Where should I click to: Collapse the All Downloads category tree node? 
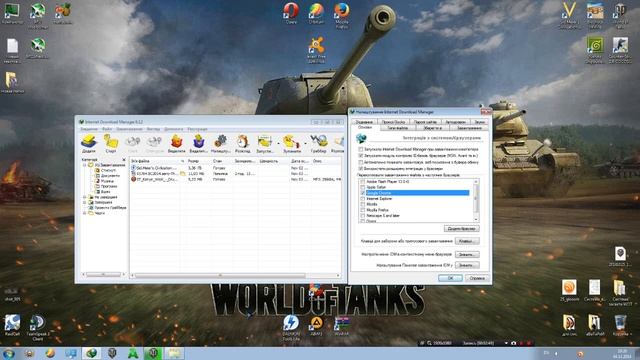point(85,165)
